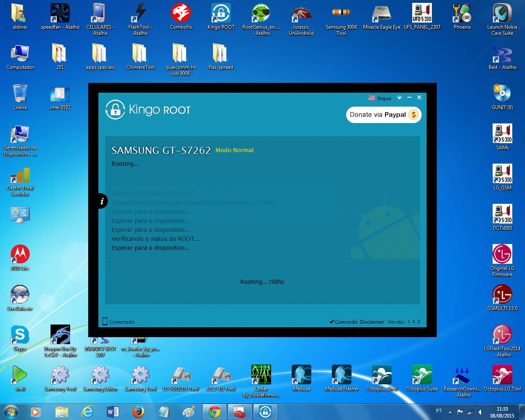525x420 pixels.
Task: Select the LGFlashTool2014 shortcut
Action: 502,341
